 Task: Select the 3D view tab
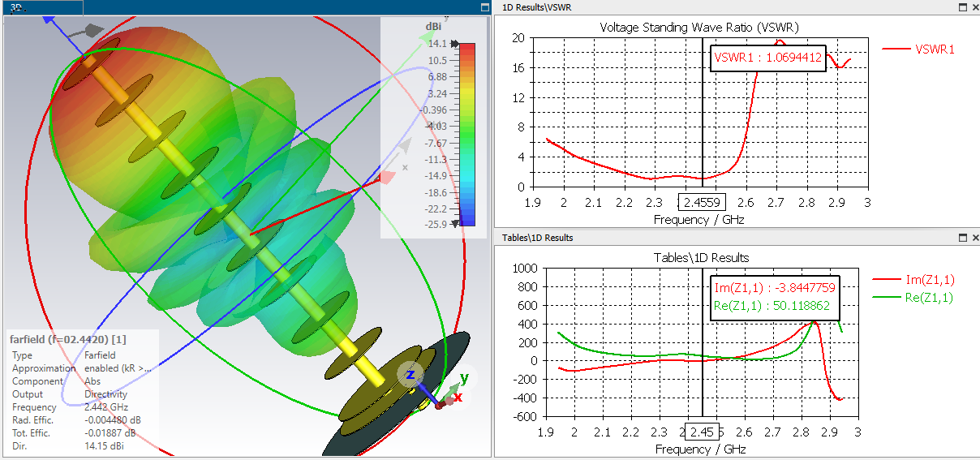pos(42,7)
